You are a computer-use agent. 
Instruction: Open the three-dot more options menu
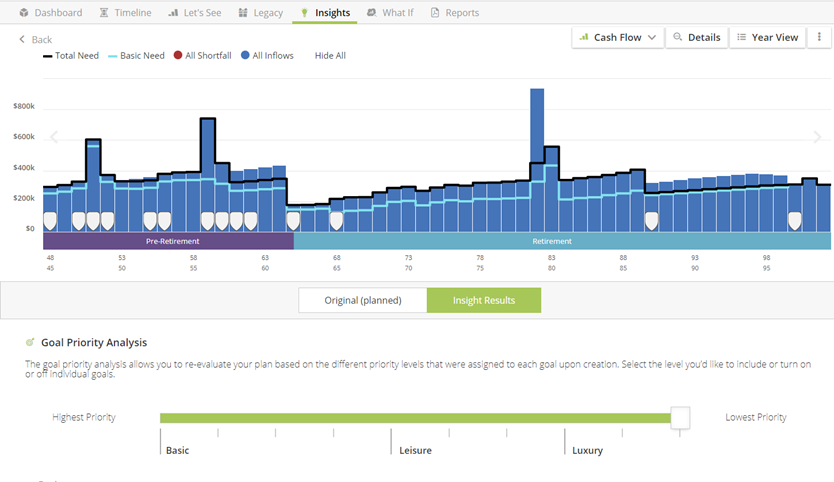(x=819, y=37)
